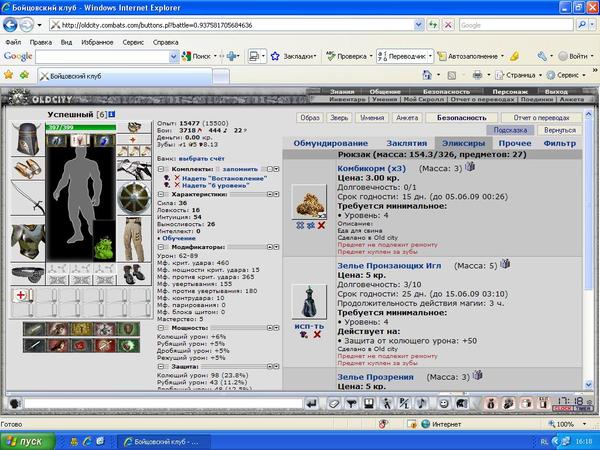Open the address bar dropdown arrow
The height and width of the screenshot is (450, 600).
point(419,25)
